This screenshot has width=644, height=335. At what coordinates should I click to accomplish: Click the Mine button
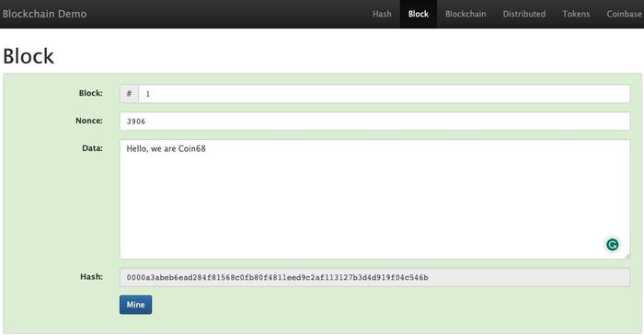point(135,305)
